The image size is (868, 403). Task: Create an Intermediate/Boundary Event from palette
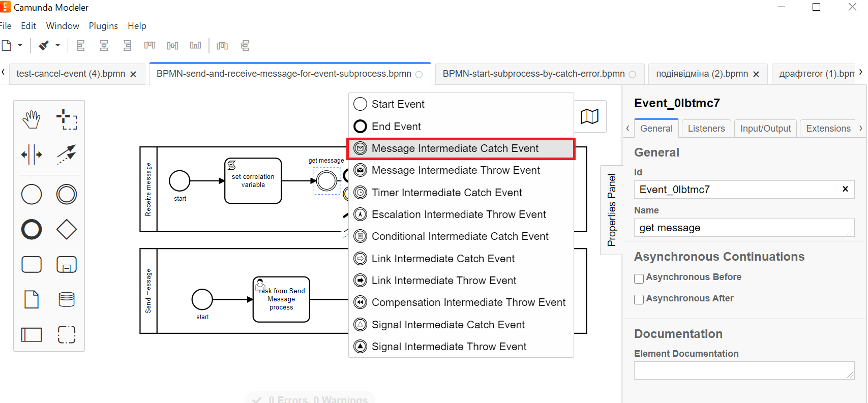pyautogui.click(x=67, y=194)
